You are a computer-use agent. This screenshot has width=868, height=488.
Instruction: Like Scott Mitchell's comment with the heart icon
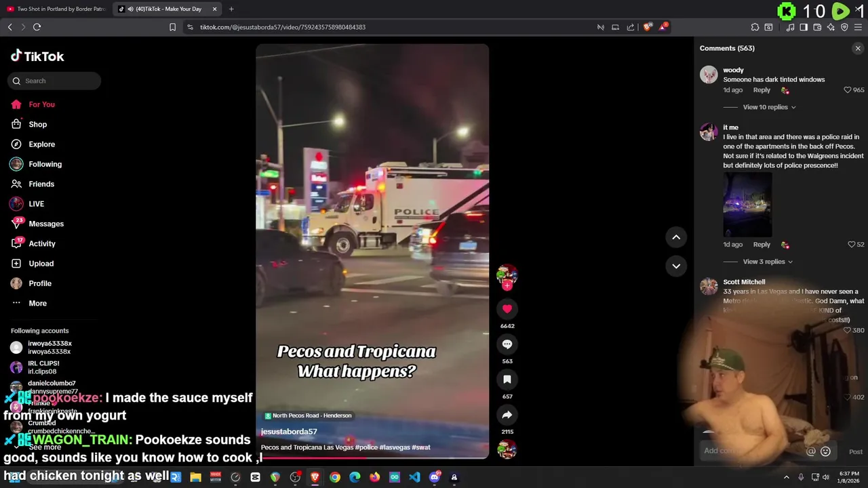[x=847, y=330]
